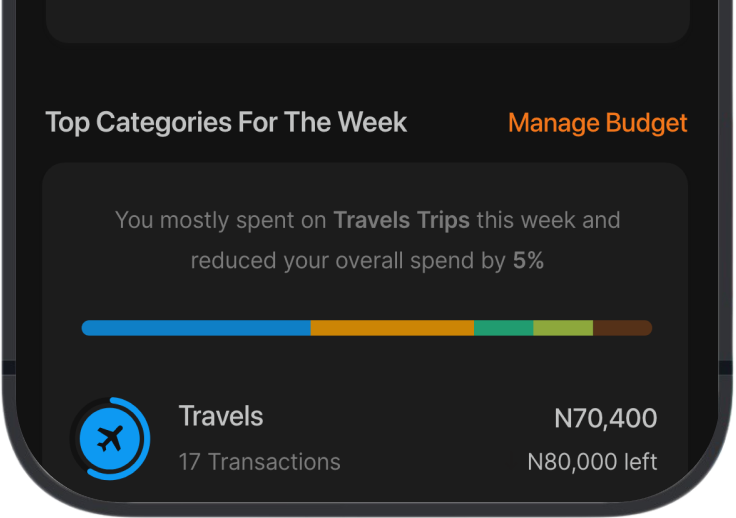Select the orange segment of spending bar
This screenshot has height=518, width=736.
(x=392, y=328)
